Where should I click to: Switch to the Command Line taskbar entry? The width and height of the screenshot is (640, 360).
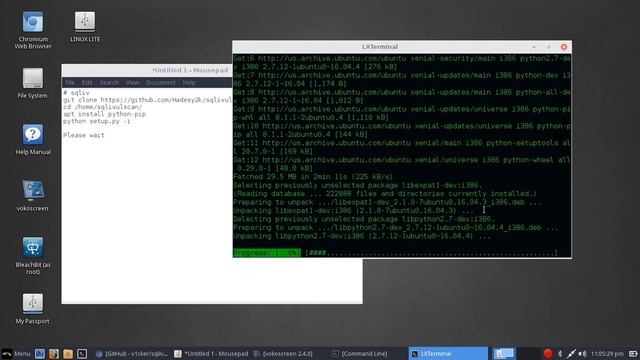(x=359, y=353)
